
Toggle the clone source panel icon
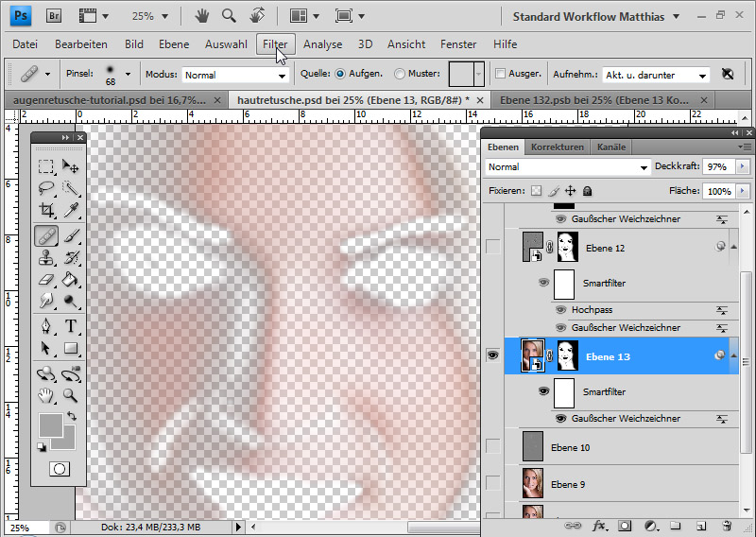[x=728, y=74]
